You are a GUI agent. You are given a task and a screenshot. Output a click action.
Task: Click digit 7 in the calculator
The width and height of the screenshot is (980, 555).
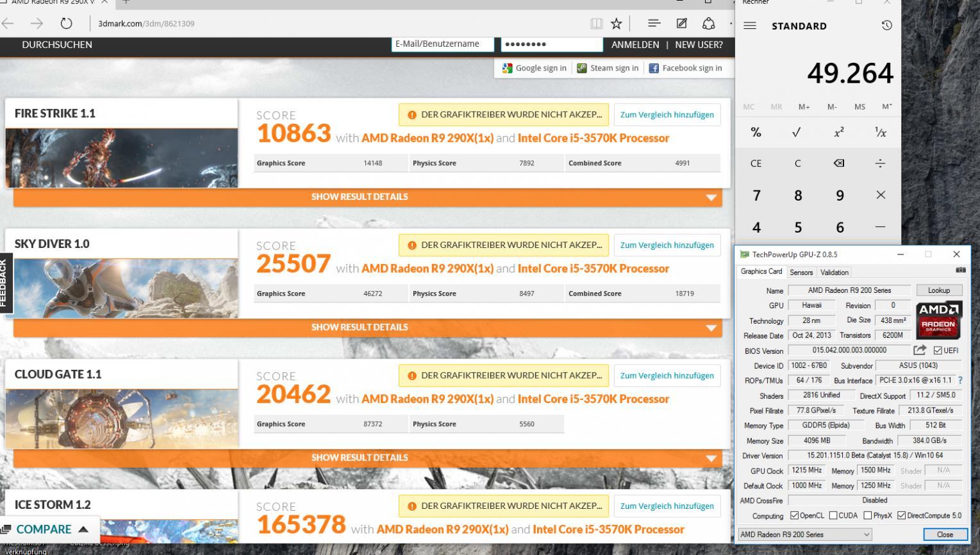756,195
